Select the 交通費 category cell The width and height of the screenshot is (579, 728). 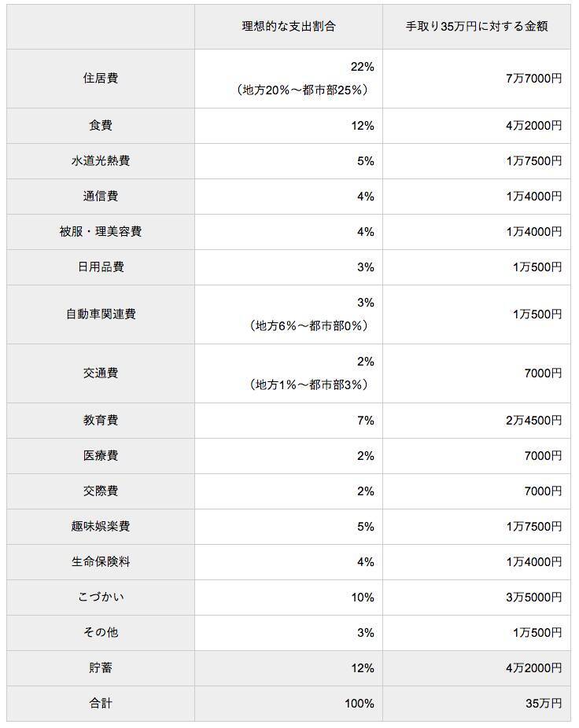101,373
